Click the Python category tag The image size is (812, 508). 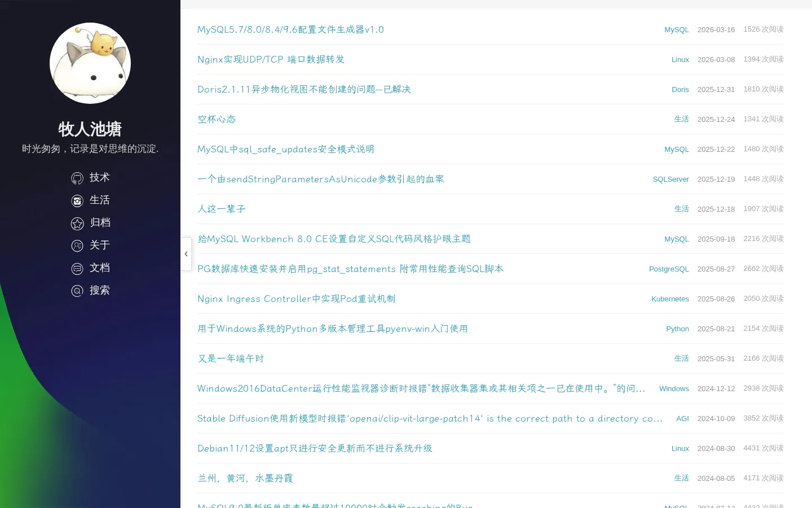coord(677,329)
